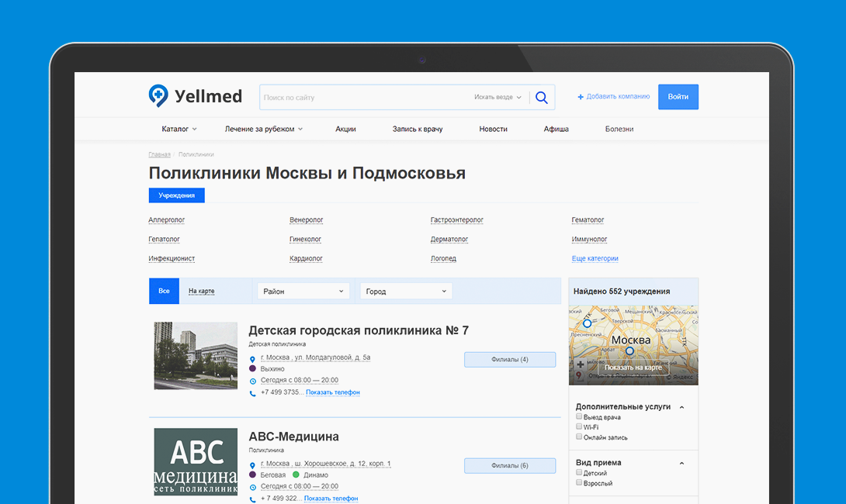Screen dimensions: 846x504
Task: Click green metro dot next to Динамо
Action: (296, 475)
